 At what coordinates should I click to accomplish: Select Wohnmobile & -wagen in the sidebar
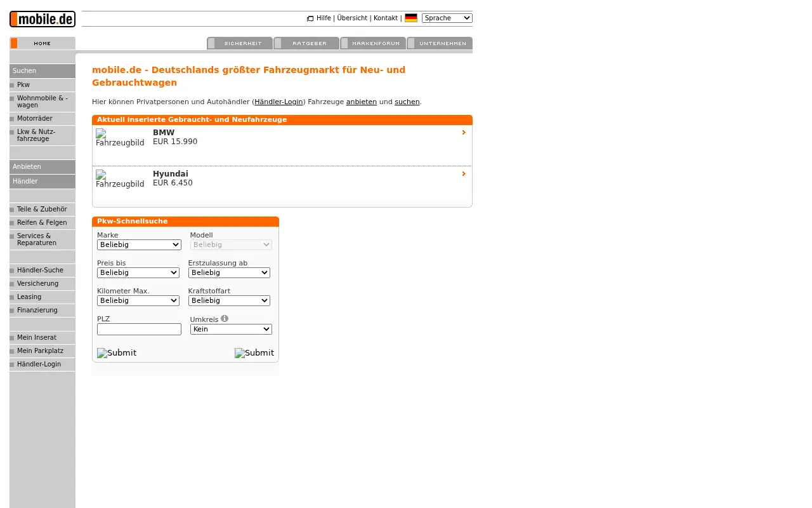(43, 102)
